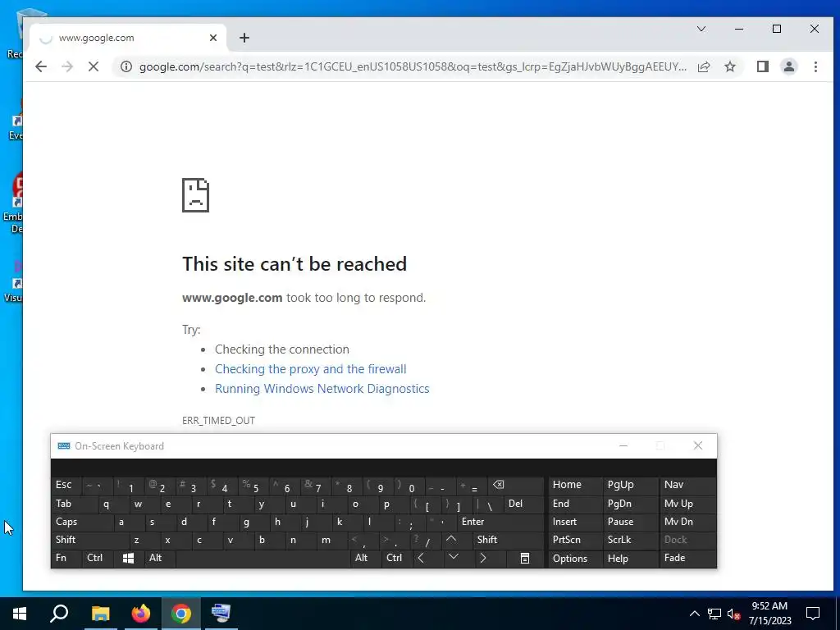Open a new tab with the plus button
This screenshot has height=630, width=840.
click(244, 38)
